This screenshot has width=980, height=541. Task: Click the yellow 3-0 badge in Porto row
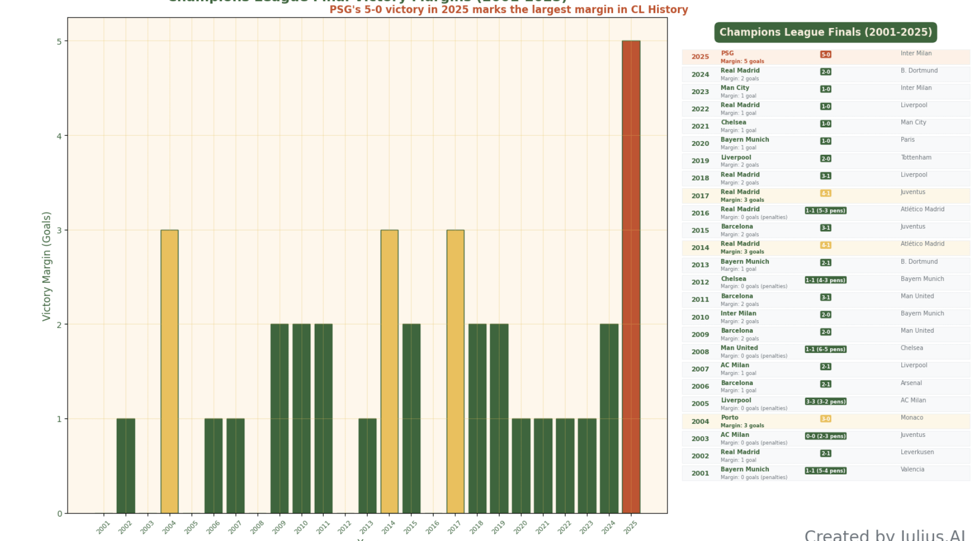[x=825, y=419]
